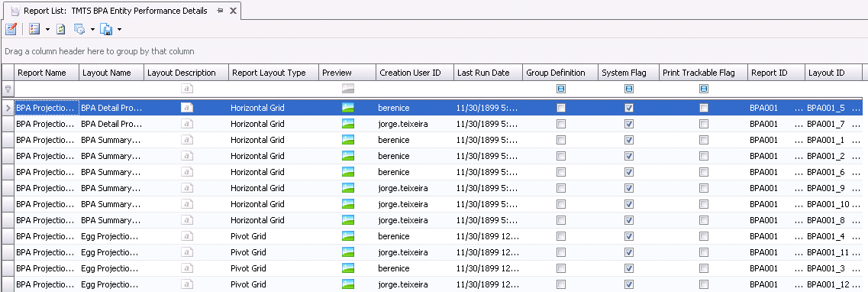Open Preview image in row BPA001_7
Screen dimensions: 868x292
pos(347,124)
